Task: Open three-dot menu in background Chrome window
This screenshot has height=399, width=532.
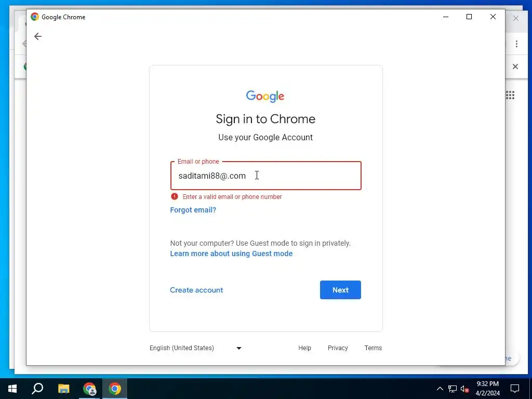Action: pyautogui.click(x=516, y=44)
